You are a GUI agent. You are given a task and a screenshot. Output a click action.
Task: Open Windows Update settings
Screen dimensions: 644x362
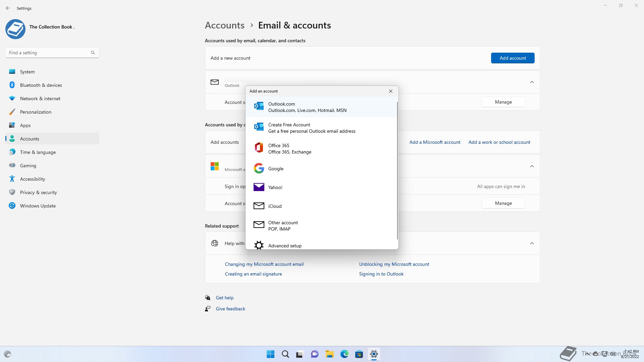tap(52, 206)
